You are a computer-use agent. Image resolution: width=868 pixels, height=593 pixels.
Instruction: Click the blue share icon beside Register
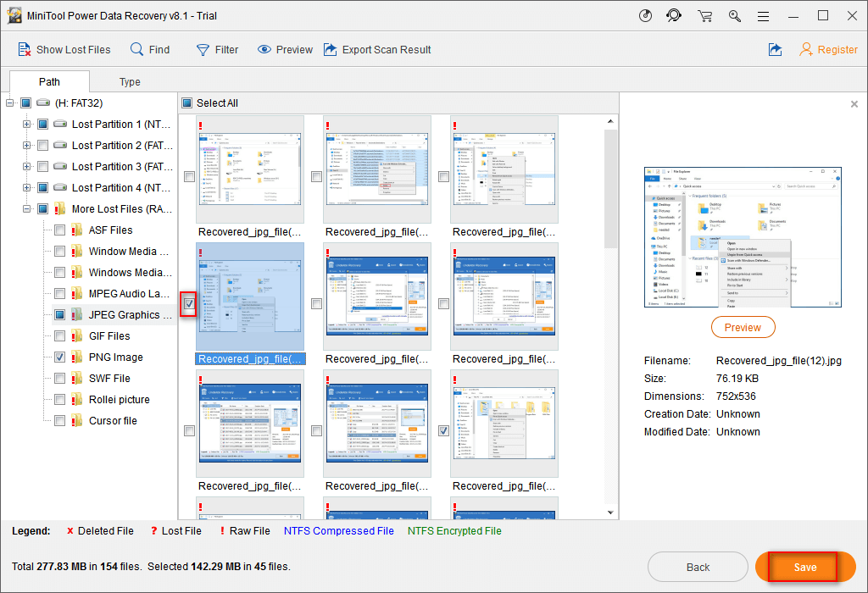[775, 49]
